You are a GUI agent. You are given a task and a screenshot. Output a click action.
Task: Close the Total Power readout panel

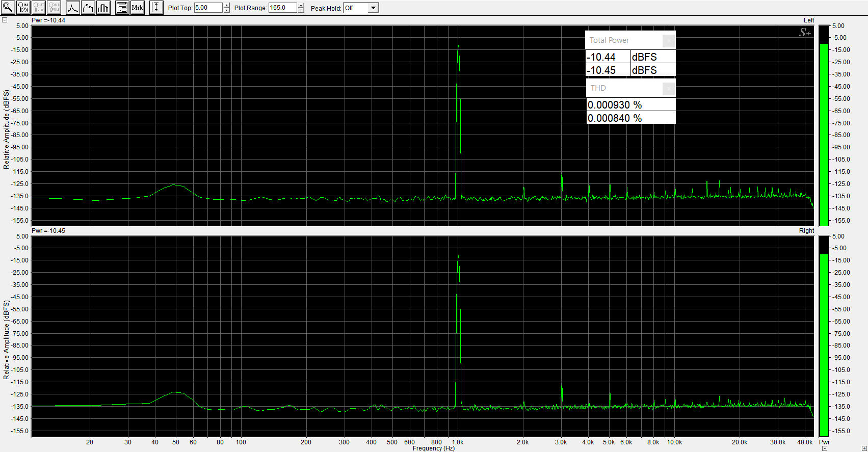point(669,41)
